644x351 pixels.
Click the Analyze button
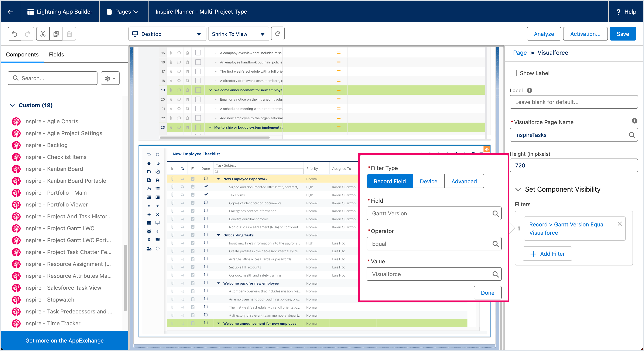tap(544, 34)
